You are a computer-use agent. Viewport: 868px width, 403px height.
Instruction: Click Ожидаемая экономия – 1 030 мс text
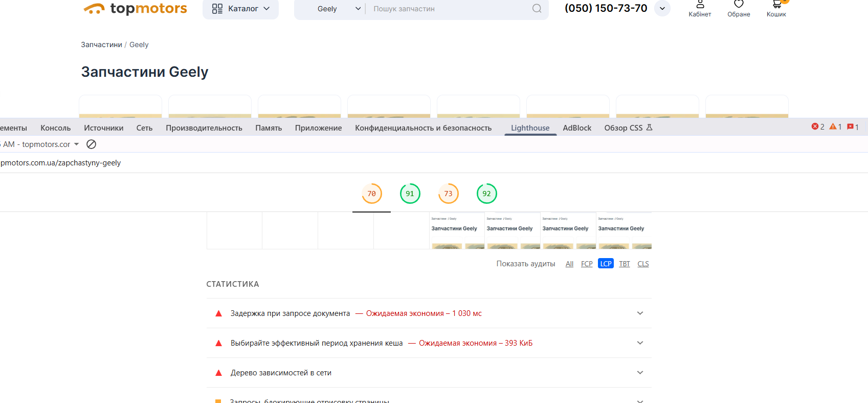point(424,313)
